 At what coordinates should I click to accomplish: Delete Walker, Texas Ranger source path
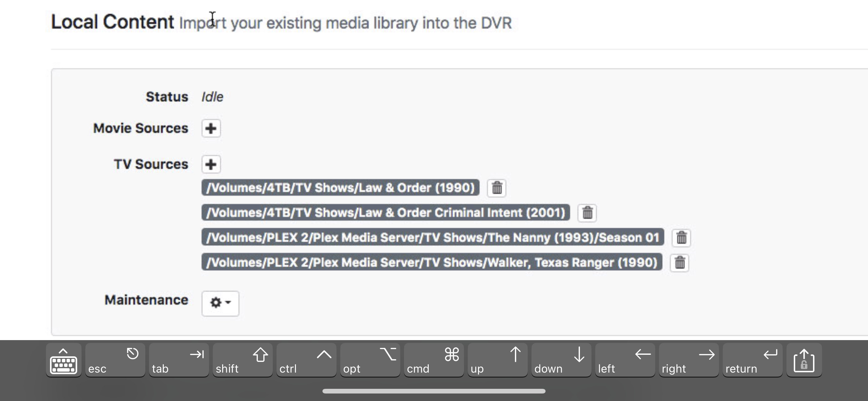tap(679, 263)
